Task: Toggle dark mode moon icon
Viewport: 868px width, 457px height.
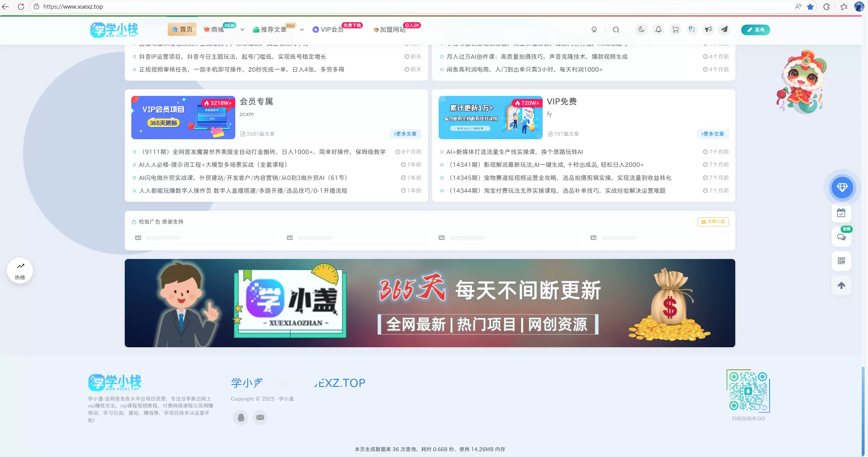Action: (x=641, y=29)
